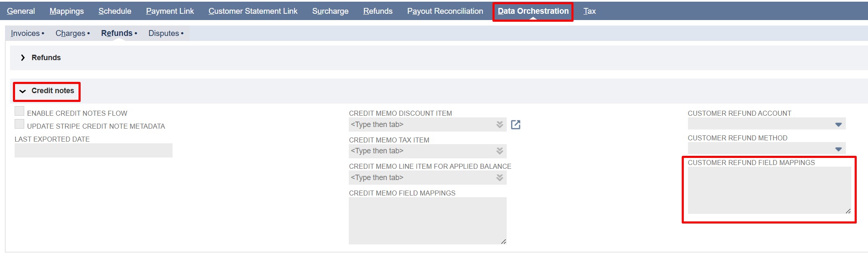Open Customer Refund Account dropdown
This screenshot has height=254, width=868.
838,124
